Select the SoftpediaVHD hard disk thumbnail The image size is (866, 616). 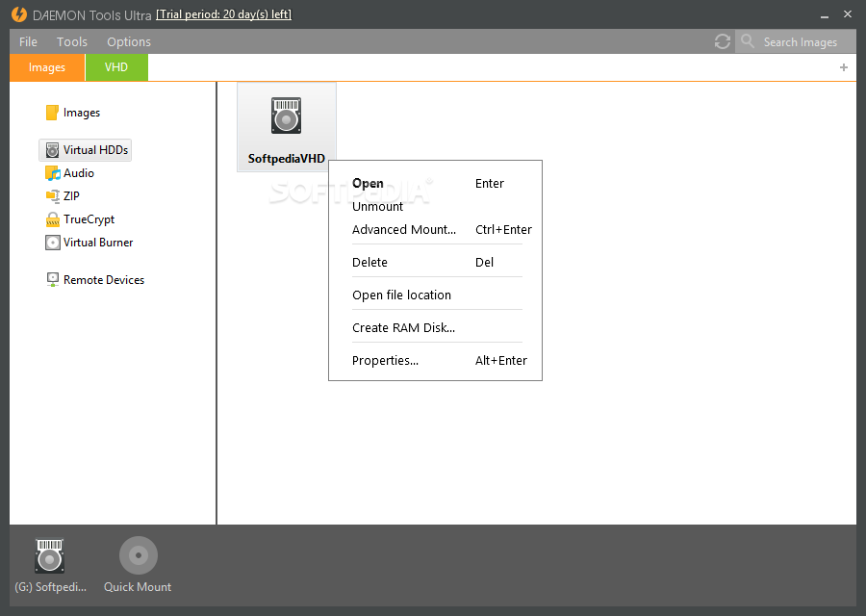click(286, 115)
